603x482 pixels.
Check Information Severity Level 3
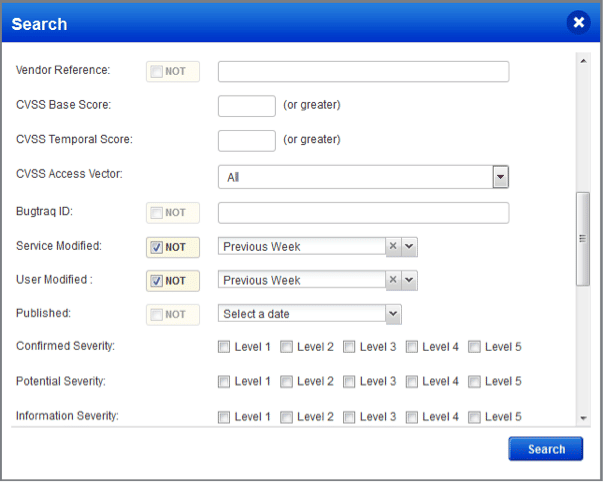tap(349, 417)
